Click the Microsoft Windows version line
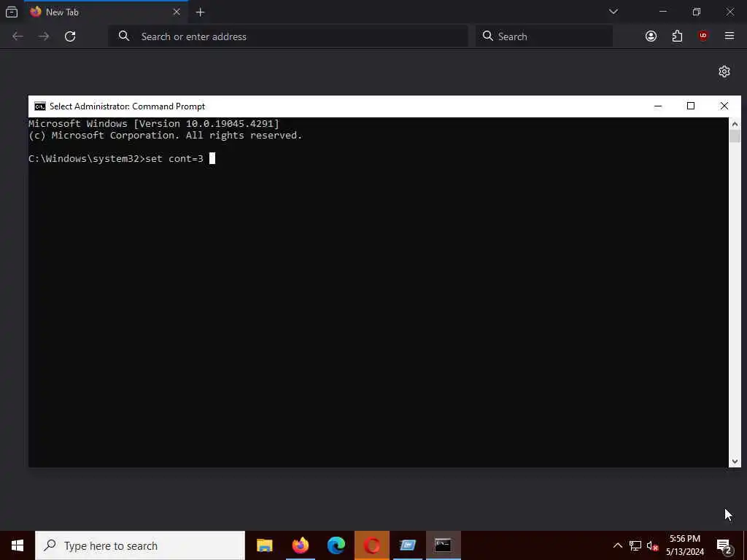This screenshot has height=560, width=747. pyautogui.click(x=154, y=124)
